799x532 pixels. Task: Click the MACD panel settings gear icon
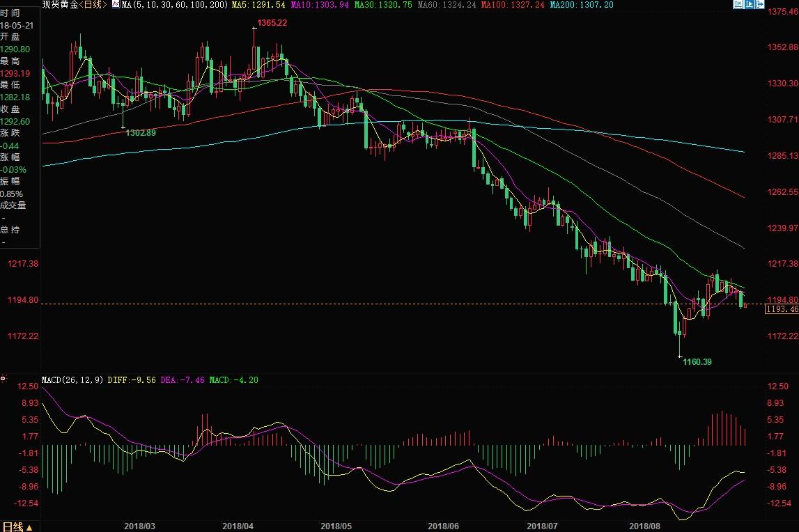[3, 378]
